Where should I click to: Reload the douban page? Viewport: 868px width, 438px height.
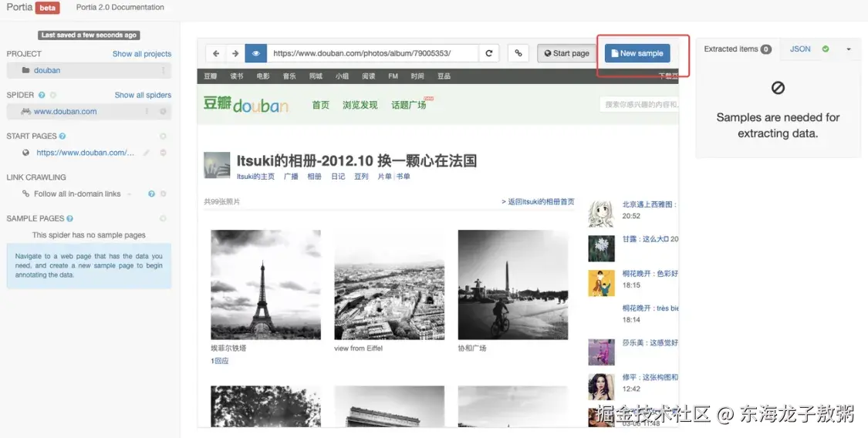click(x=489, y=54)
